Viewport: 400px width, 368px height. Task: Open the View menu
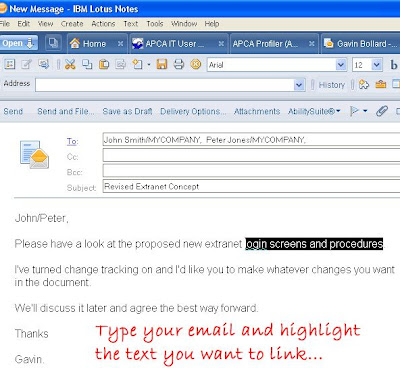coord(45,24)
